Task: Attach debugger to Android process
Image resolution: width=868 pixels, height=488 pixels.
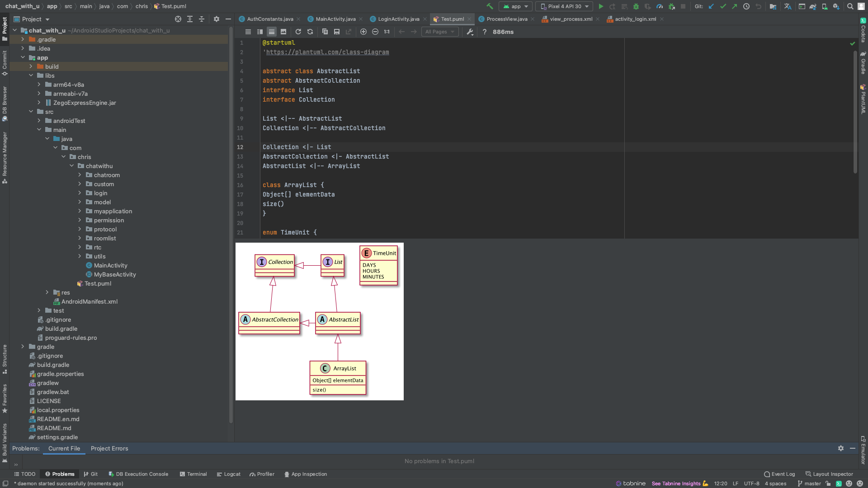Action: pyautogui.click(x=671, y=6)
